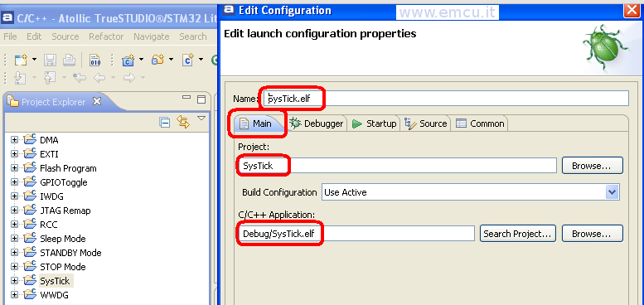Click the Next Annotation down arrow icon

[x=20, y=78]
